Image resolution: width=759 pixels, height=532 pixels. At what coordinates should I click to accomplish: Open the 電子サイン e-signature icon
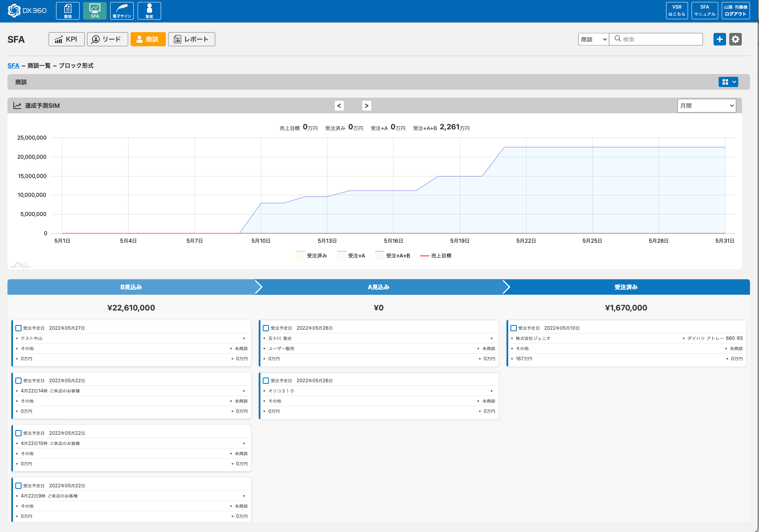(122, 11)
